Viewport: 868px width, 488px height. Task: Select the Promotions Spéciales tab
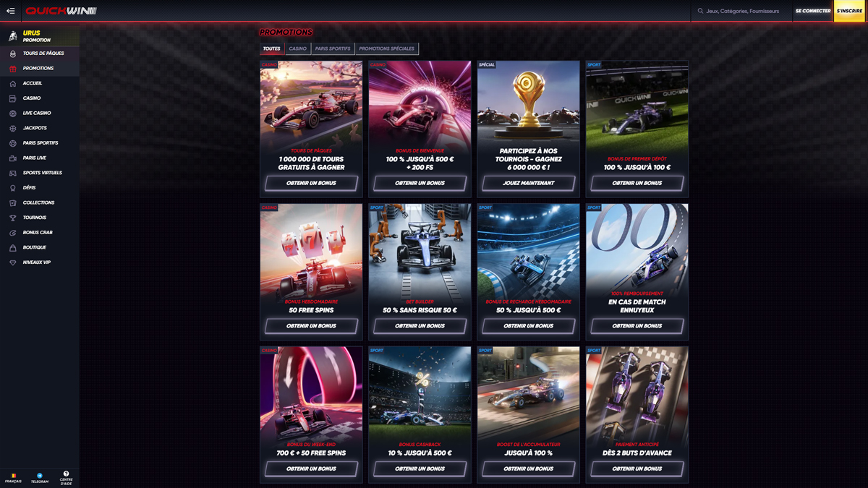point(386,48)
